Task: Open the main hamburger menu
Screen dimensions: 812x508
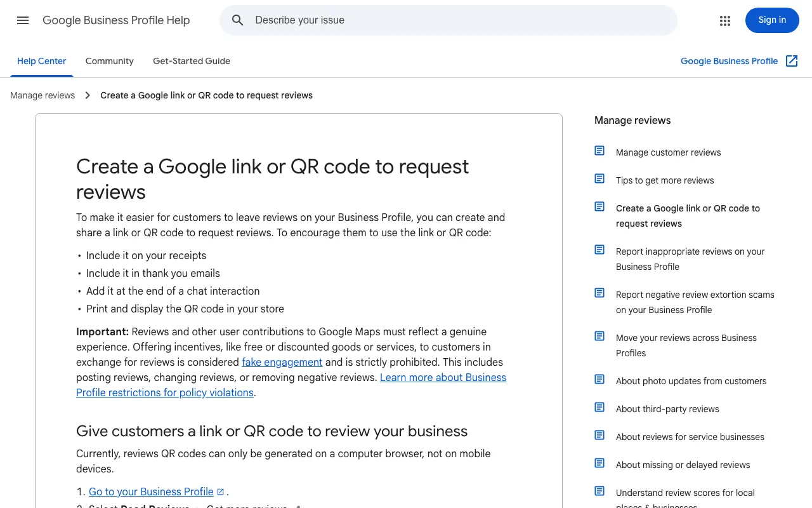Action: [x=23, y=20]
